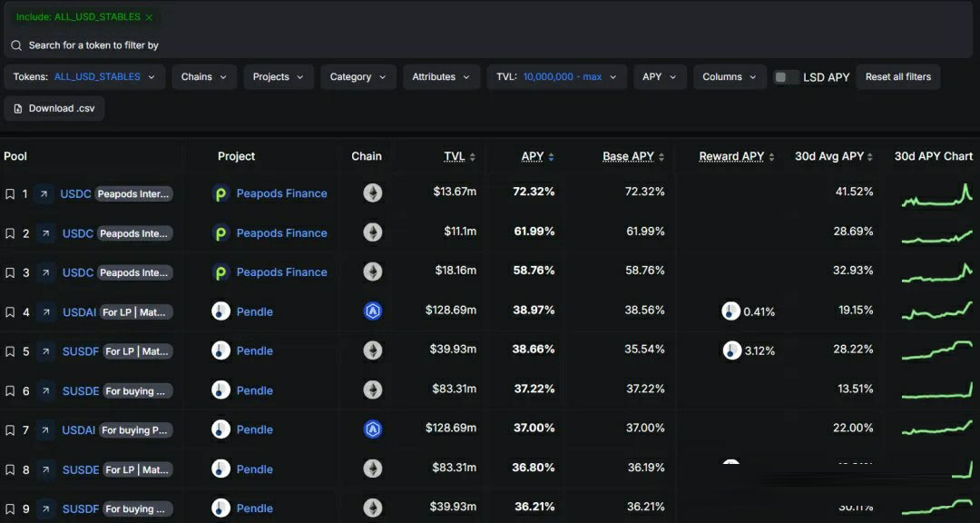Click the Peapods Finance logo in row 2

click(220, 233)
